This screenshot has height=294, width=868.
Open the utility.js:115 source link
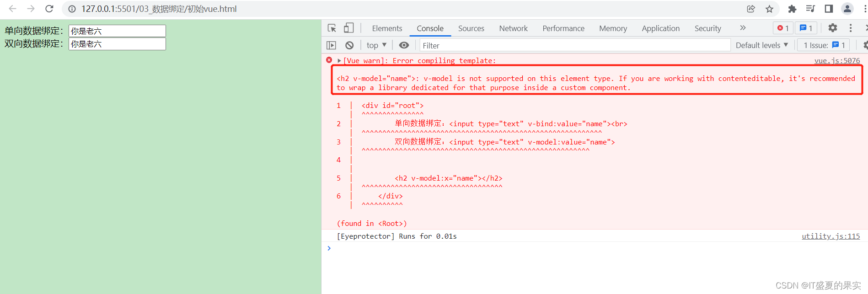(830, 236)
